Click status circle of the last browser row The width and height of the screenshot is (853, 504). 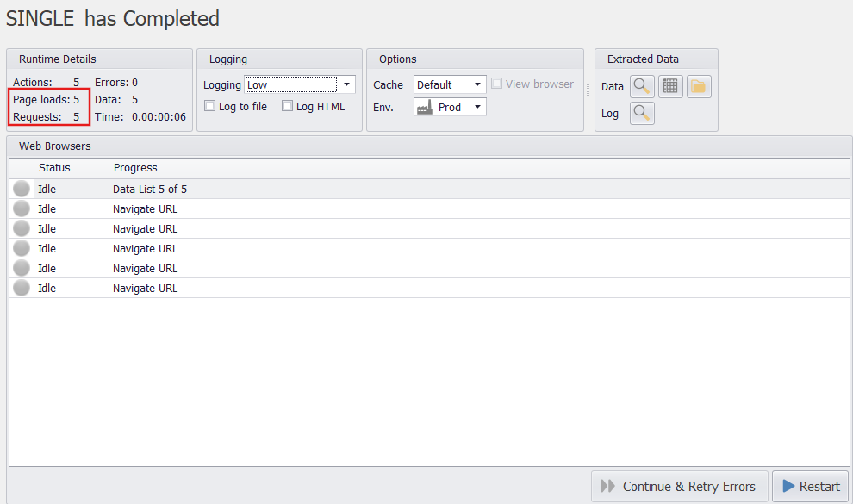pyautogui.click(x=22, y=289)
